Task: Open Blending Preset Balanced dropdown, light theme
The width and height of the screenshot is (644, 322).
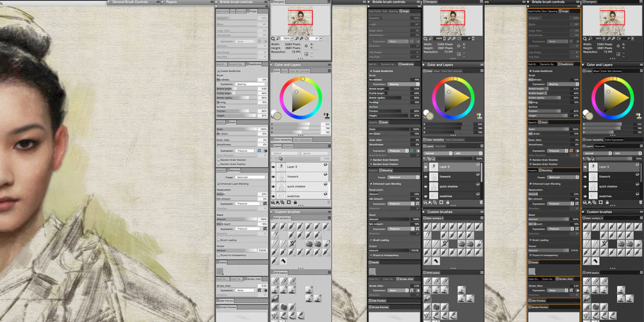Action: point(251,177)
